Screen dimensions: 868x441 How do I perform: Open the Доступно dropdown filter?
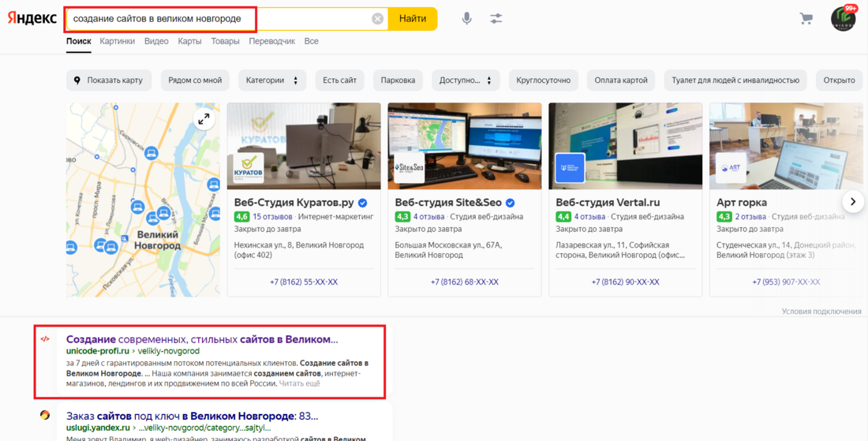click(x=466, y=80)
